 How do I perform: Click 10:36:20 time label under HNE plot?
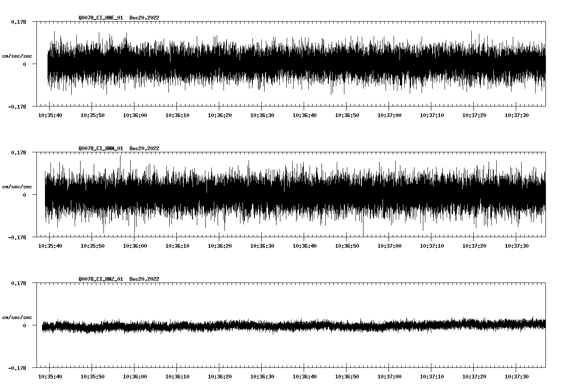point(220,115)
